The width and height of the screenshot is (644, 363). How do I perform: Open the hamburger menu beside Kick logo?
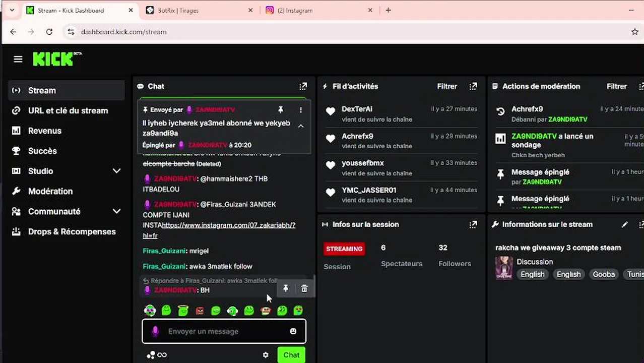pos(18,59)
